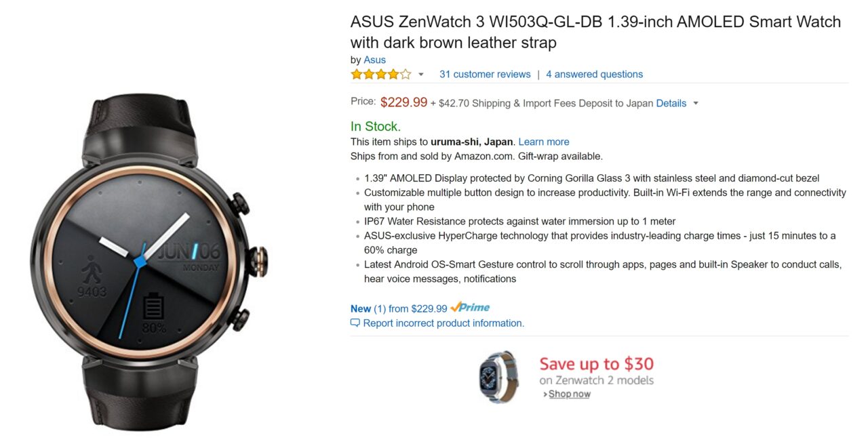Click the Save up to $30 headline
868x448 pixels.
[596, 364]
